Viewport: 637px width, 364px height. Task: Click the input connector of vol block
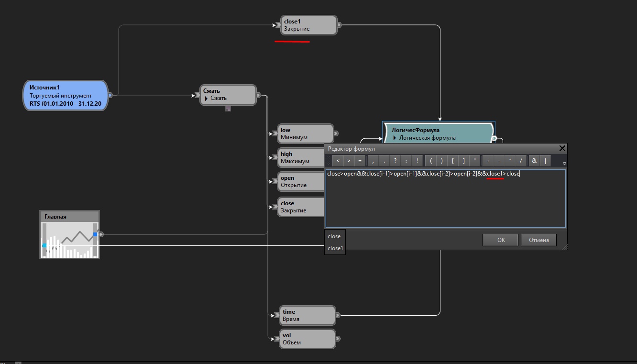[276, 339]
